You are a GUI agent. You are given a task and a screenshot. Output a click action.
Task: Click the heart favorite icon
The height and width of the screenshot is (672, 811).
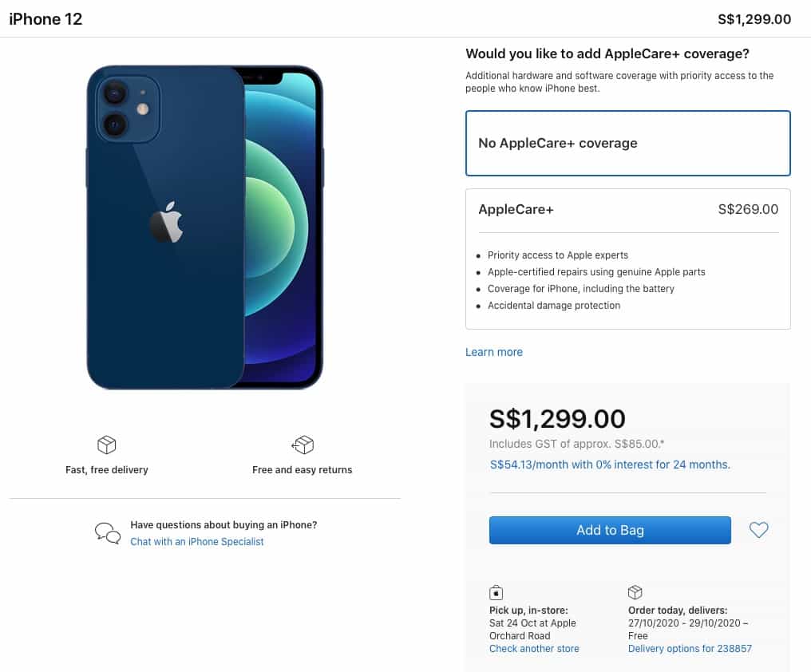pyautogui.click(x=758, y=530)
